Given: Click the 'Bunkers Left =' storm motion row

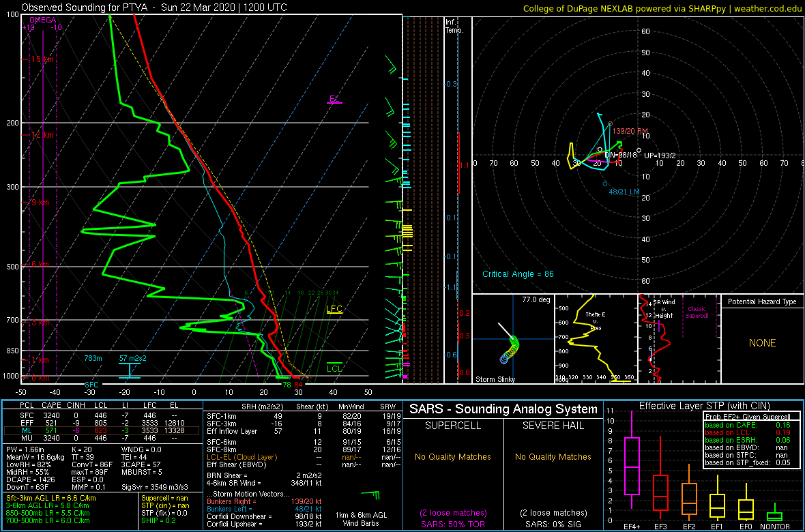Looking at the screenshot, I should [x=265, y=509].
